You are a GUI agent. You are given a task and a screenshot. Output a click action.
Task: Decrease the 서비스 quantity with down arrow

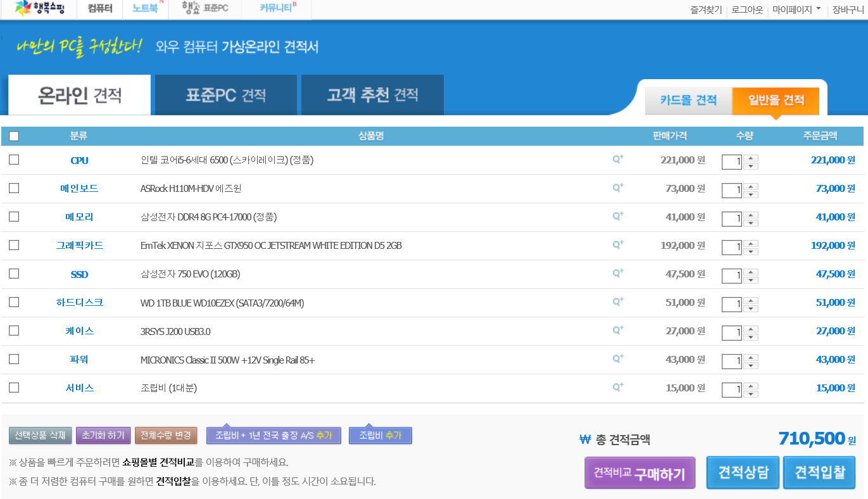(751, 394)
